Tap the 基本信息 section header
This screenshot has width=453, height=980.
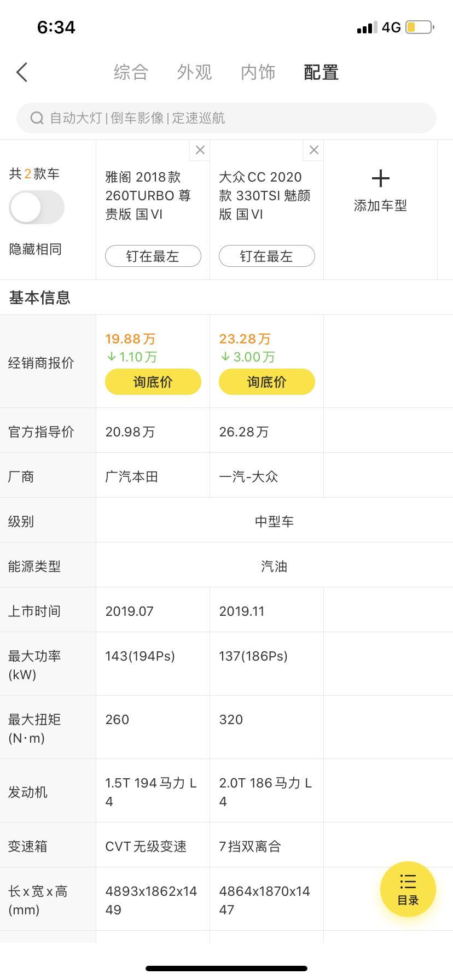point(39,297)
